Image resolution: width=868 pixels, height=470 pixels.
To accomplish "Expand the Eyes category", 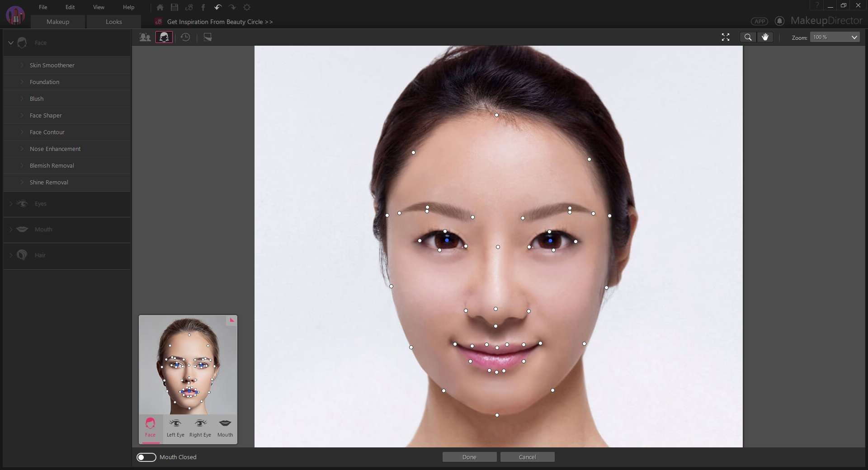I will click(11, 204).
